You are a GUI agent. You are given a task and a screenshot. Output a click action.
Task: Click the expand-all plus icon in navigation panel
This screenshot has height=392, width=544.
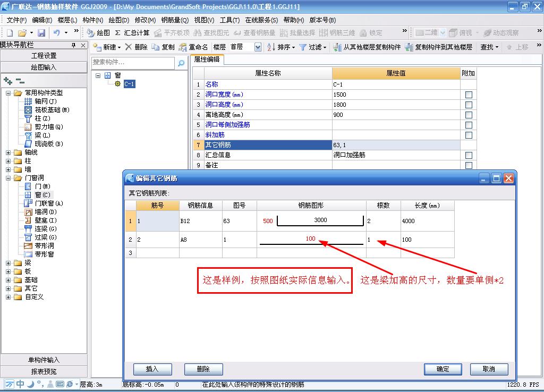click(x=7, y=81)
